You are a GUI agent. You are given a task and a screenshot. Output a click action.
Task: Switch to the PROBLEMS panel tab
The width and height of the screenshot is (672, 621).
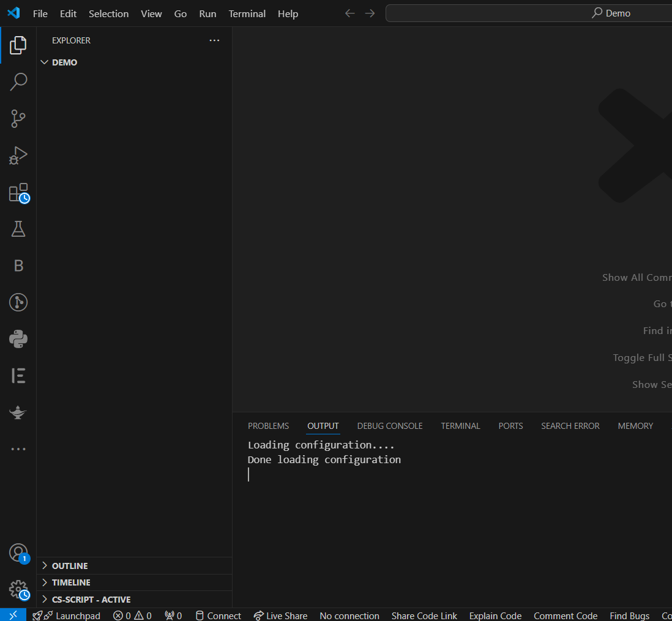click(268, 426)
